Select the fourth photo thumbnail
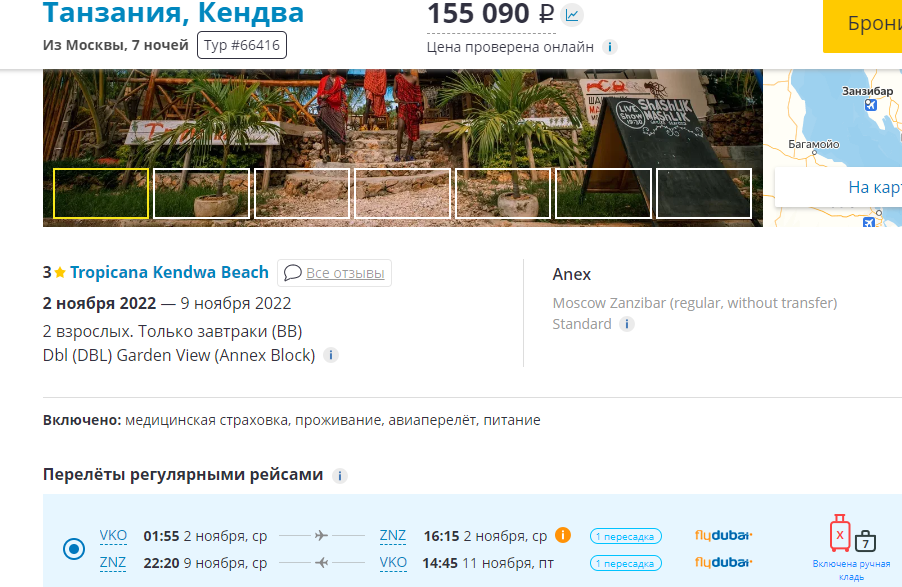The width and height of the screenshot is (902, 587). tap(403, 193)
